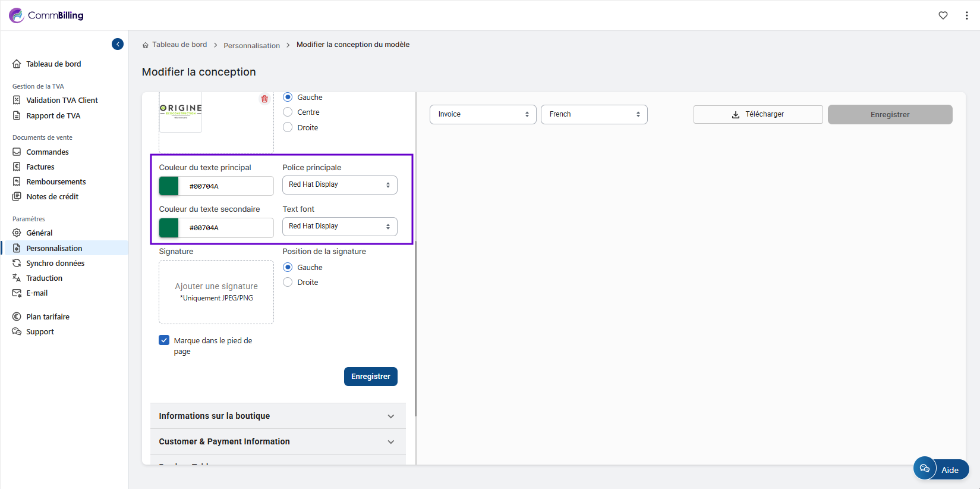Open the French language dropdown
This screenshot has width=980, height=489.
pos(594,114)
